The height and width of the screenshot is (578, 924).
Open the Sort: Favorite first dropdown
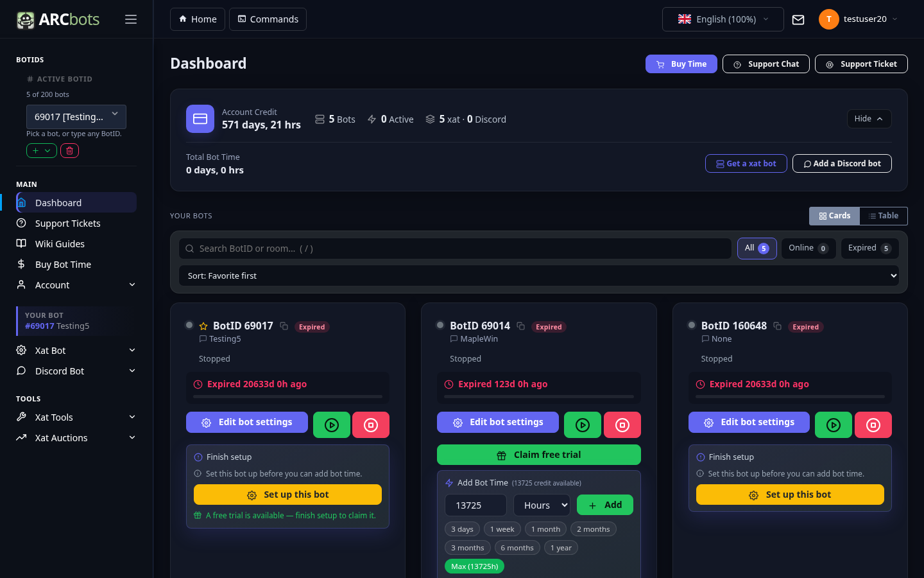click(539, 276)
